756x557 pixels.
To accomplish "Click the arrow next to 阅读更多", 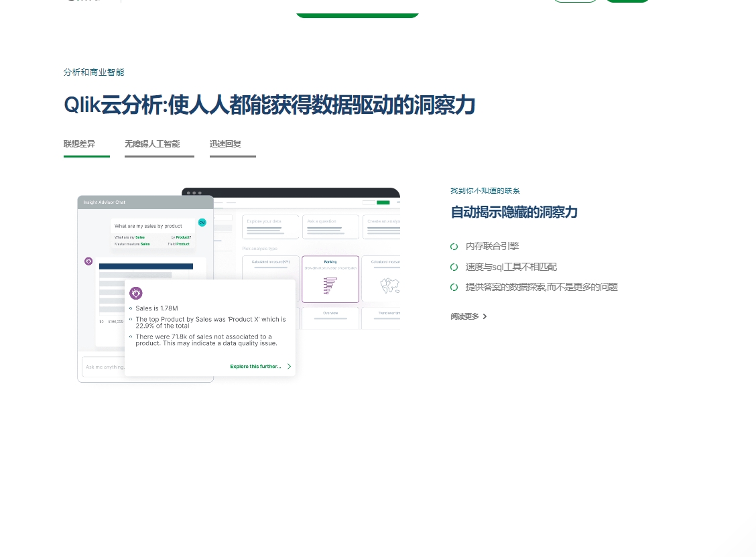I will pyautogui.click(x=485, y=316).
